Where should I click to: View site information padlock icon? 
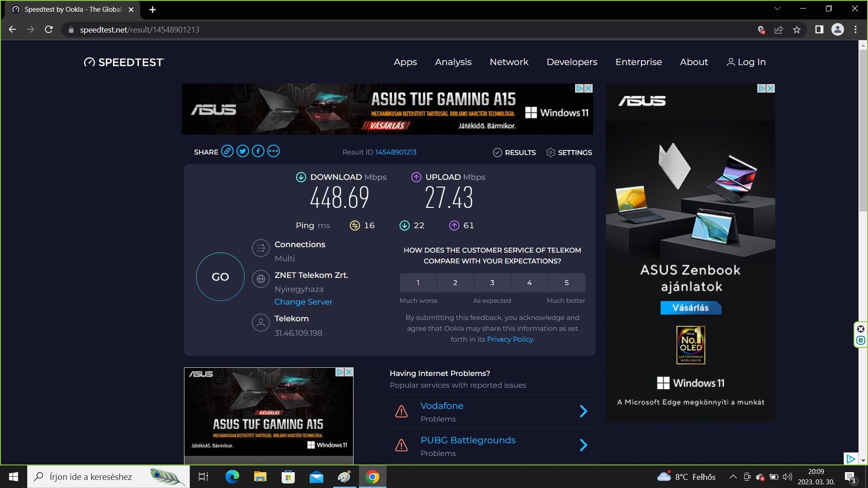click(x=71, y=30)
